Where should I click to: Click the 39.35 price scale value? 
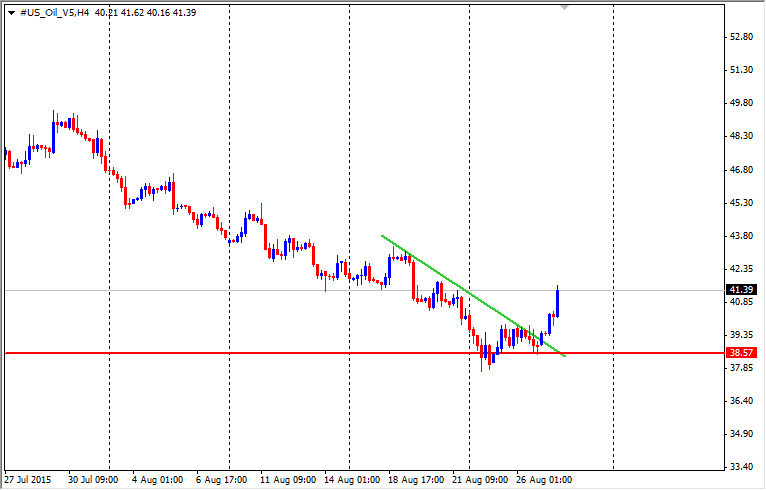point(741,335)
